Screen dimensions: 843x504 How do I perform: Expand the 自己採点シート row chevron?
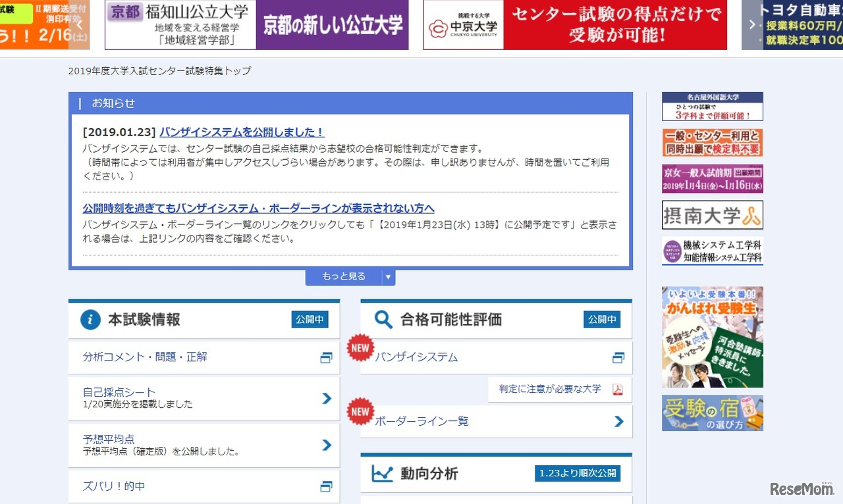click(x=326, y=398)
